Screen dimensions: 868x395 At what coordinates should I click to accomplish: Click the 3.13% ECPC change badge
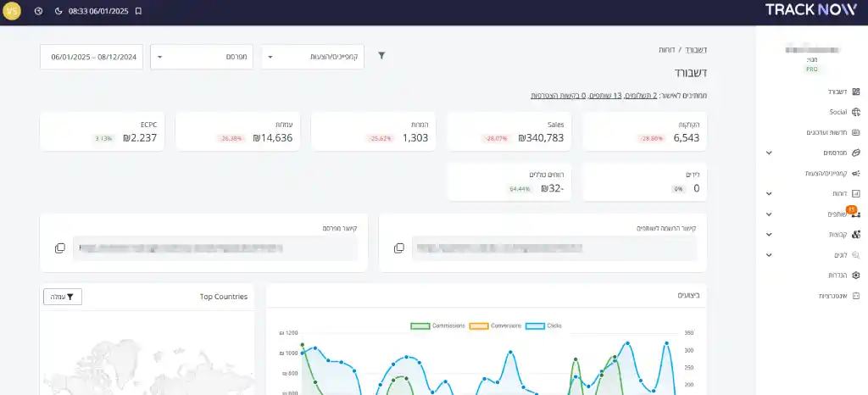click(x=103, y=139)
